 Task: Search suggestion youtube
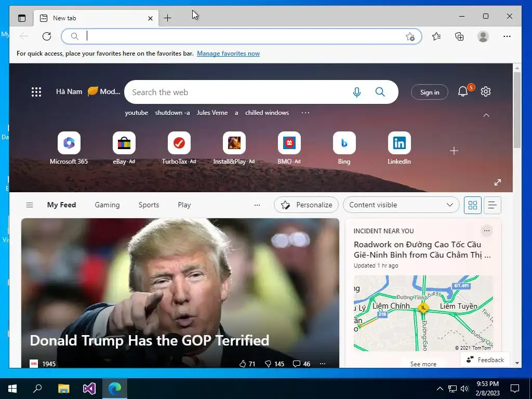click(137, 113)
